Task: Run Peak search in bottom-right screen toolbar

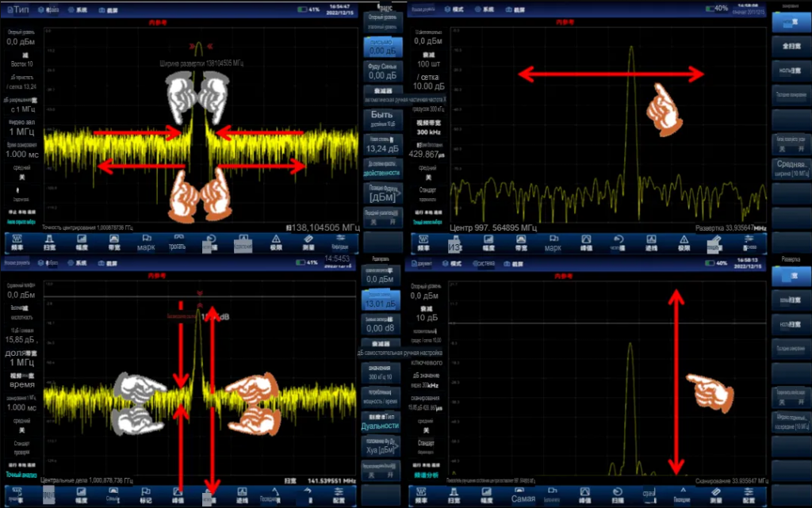Action: point(584,495)
